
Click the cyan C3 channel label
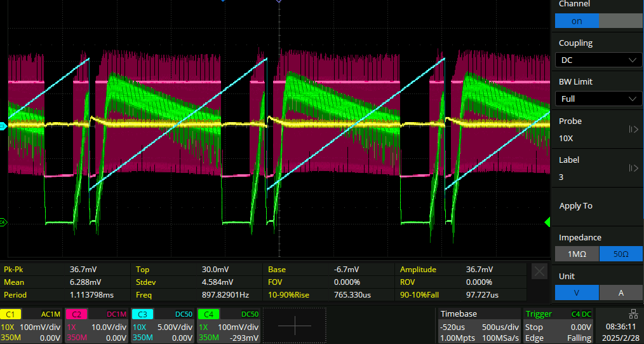[141, 314]
